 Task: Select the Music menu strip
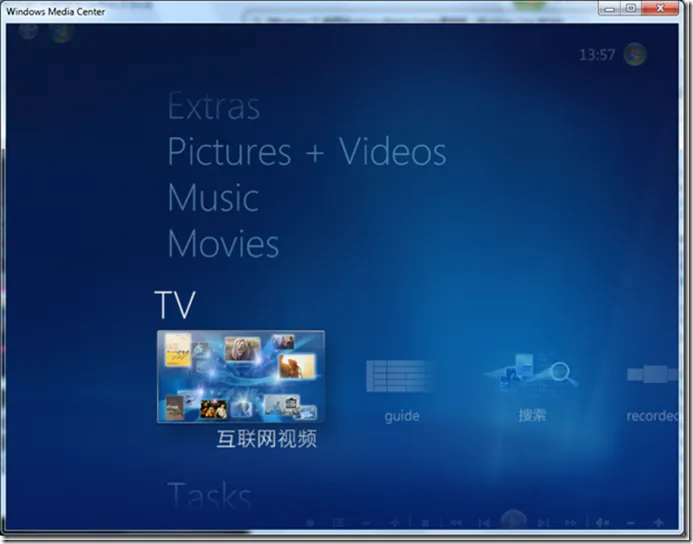(213, 198)
